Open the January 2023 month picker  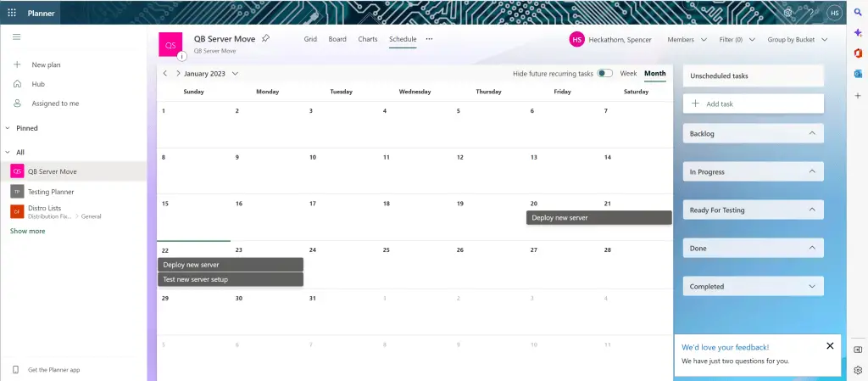tap(211, 73)
